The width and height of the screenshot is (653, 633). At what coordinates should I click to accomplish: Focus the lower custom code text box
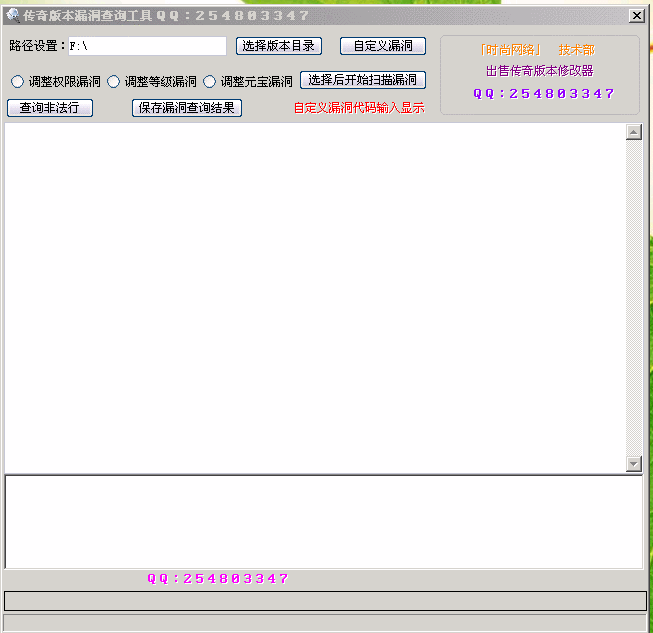323,521
